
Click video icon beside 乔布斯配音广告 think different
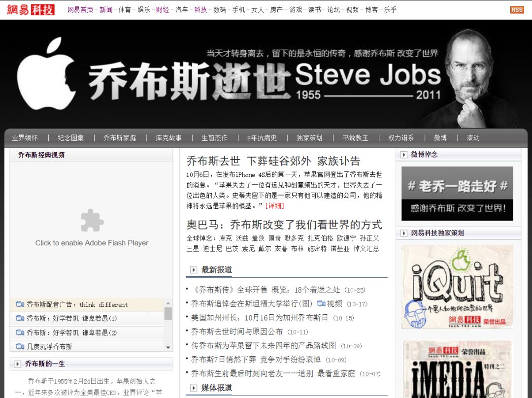pos(20,304)
